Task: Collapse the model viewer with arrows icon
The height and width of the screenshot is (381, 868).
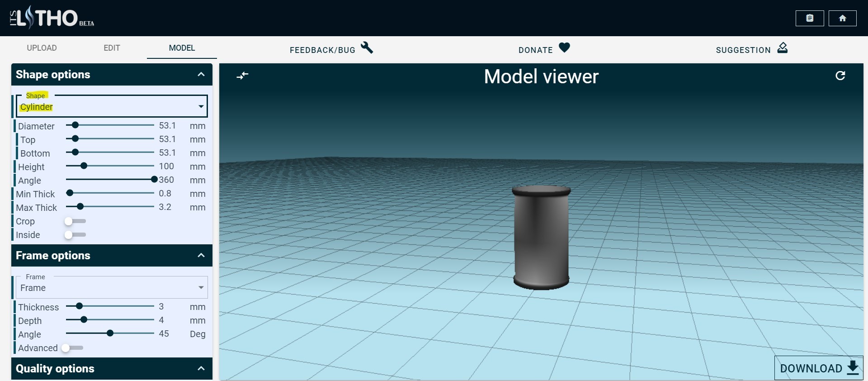Action: [243, 76]
